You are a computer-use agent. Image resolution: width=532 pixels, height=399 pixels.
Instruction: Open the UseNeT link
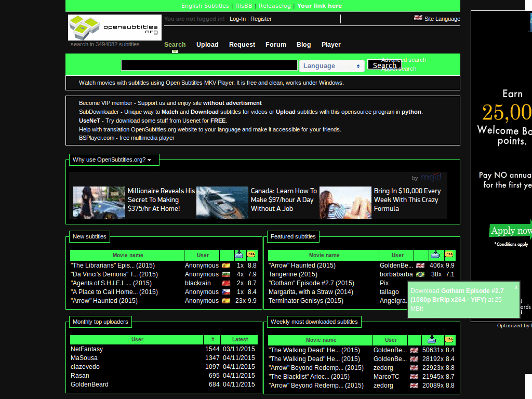click(x=89, y=121)
